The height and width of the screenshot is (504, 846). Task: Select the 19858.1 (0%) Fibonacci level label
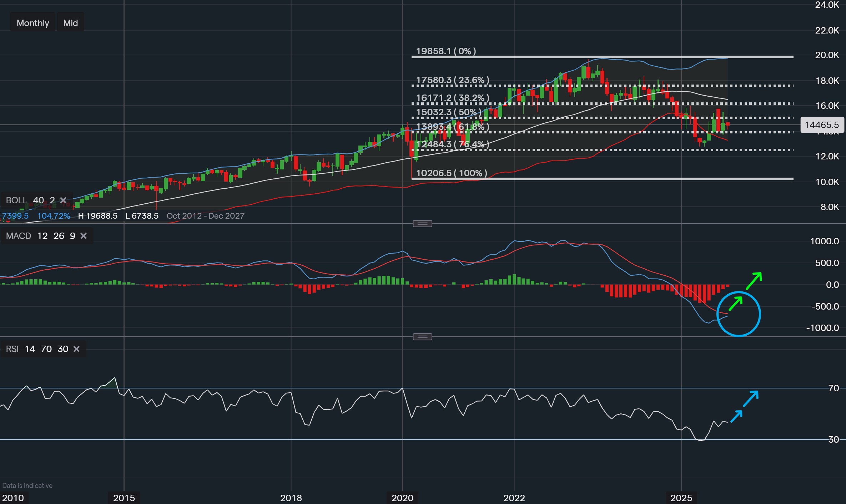446,51
